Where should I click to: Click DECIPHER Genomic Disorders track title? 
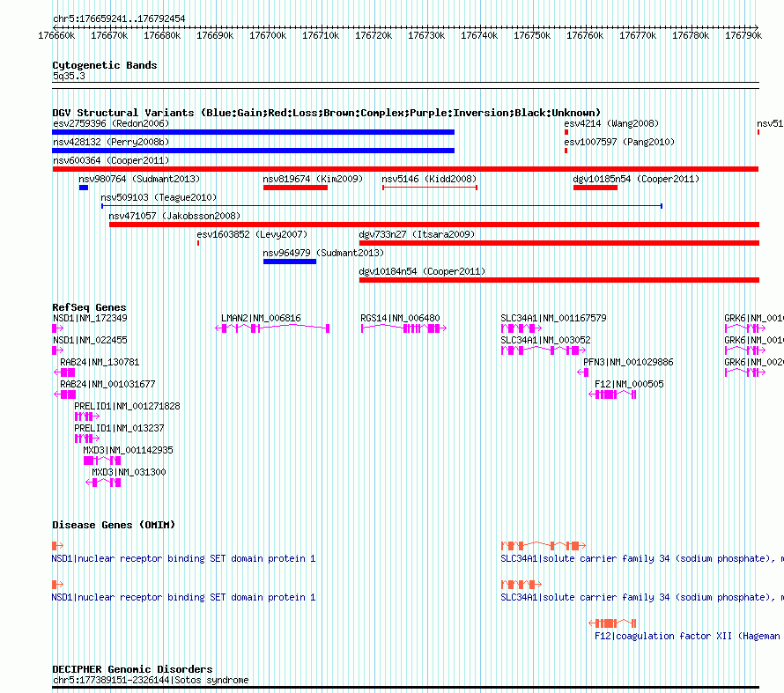(132, 669)
